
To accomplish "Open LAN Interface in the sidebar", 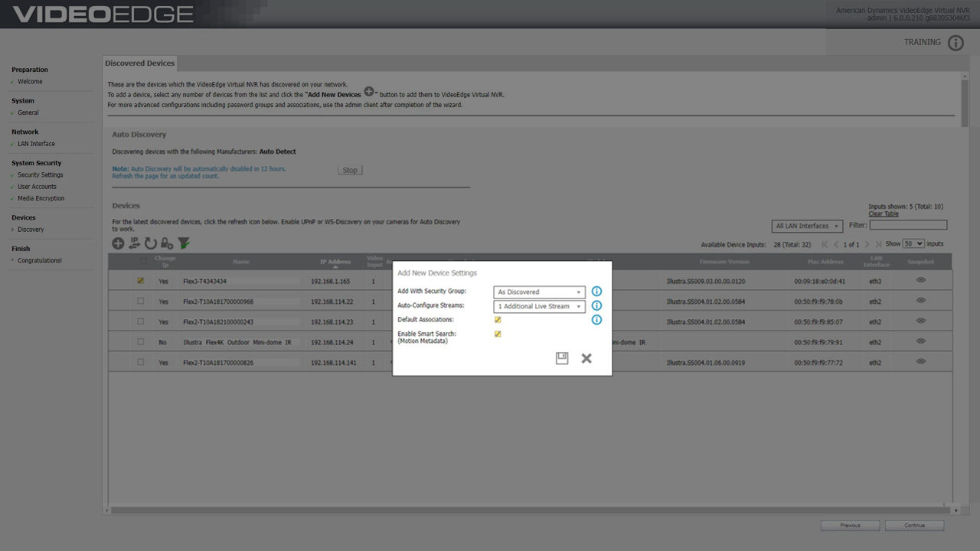I will coord(36,144).
